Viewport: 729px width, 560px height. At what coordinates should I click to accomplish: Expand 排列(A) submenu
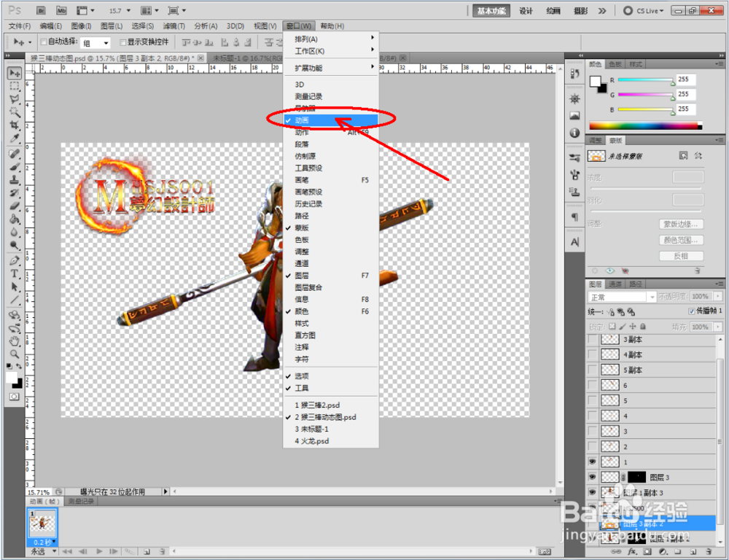tap(330, 39)
